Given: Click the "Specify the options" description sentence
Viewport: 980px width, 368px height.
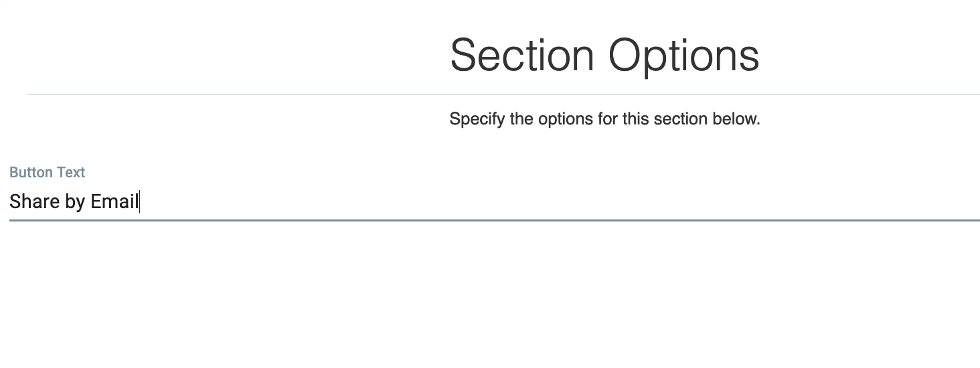Looking at the screenshot, I should coord(604,119).
